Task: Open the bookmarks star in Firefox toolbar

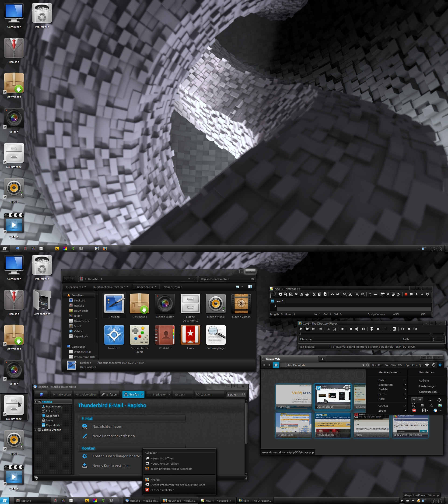Action: (427, 365)
